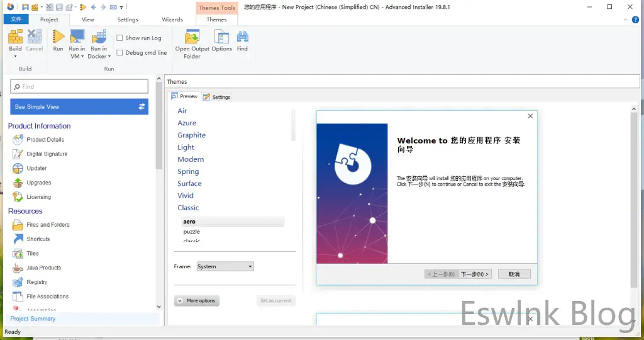644x340 pixels.
Task: Open the Frame System dropdown
Action: pyautogui.click(x=225, y=266)
